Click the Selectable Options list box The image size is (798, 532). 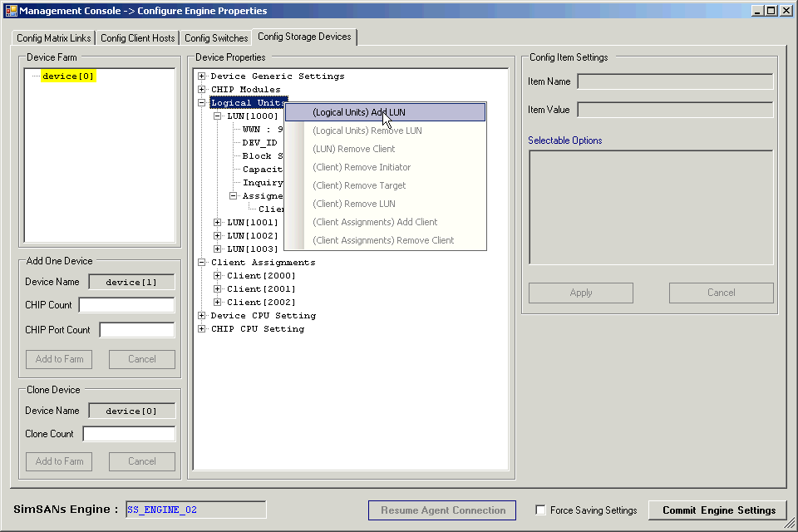(651, 207)
